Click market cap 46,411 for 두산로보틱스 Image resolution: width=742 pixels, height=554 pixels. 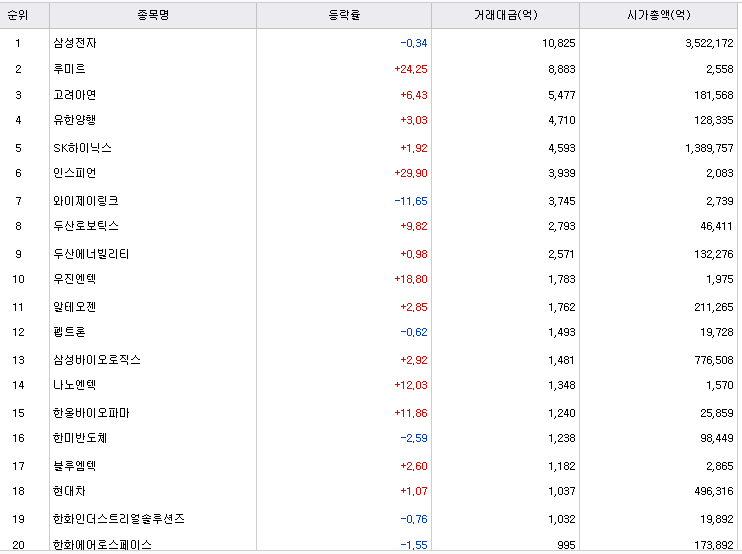pyautogui.click(x=716, y=226)
